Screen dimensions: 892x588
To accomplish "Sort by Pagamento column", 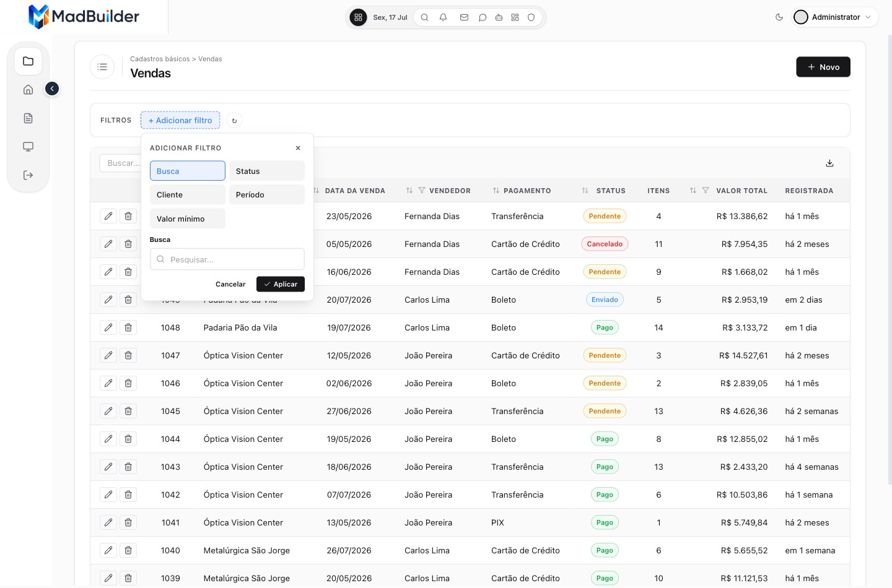I will click(x=496, y=191).
